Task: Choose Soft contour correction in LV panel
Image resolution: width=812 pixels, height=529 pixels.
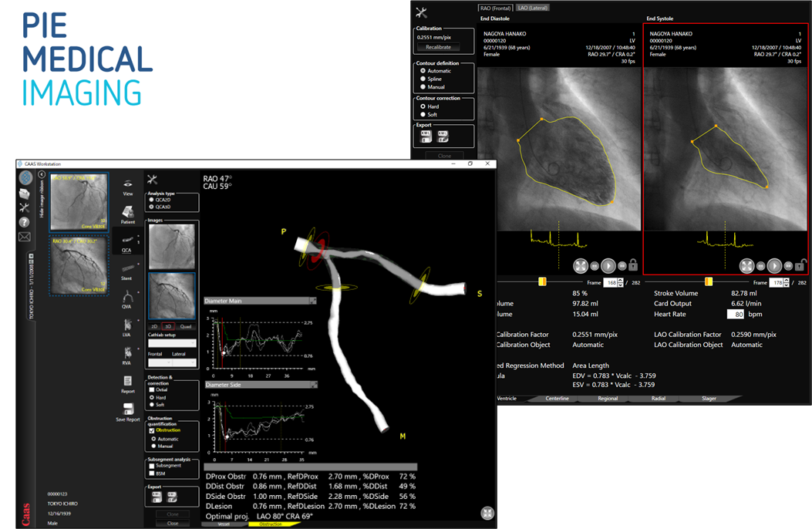Action: pyautogui.click(x=423, y=114)
